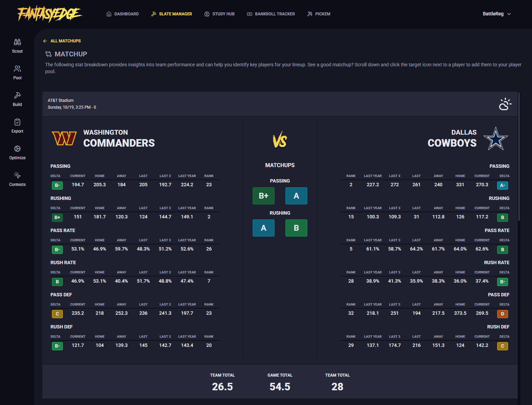The image size is (532, 405).
Task: Click Washington's current rush def value 121.7
Action: pyautogui.click(x=78, y=345)
